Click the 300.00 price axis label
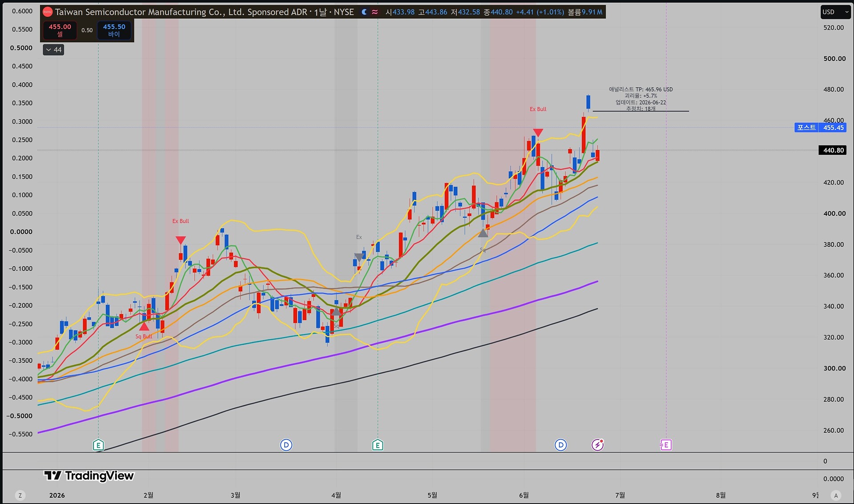Screen dimensions: 854x504 (x=834, y=368)
